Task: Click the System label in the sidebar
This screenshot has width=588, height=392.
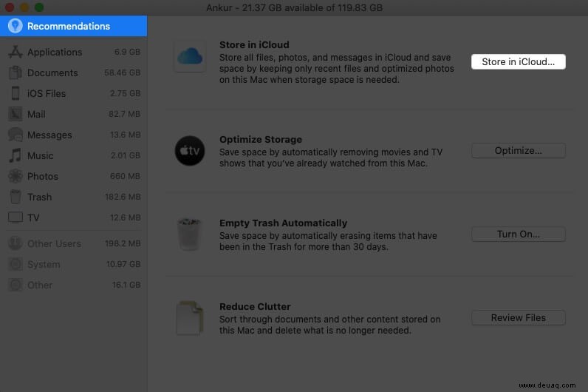Action: (44, 264)
